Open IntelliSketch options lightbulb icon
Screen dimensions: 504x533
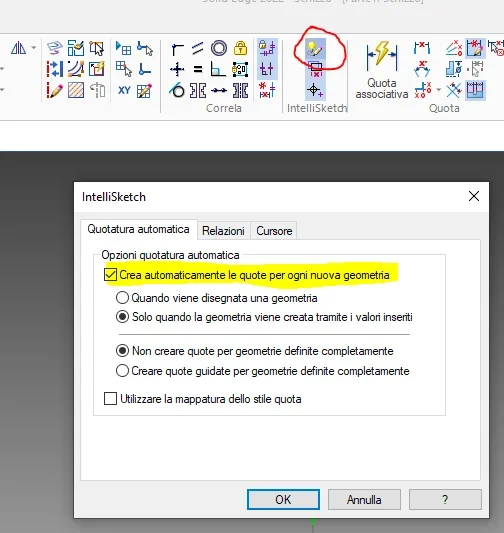pyautogui.click(x=315, y=49)
